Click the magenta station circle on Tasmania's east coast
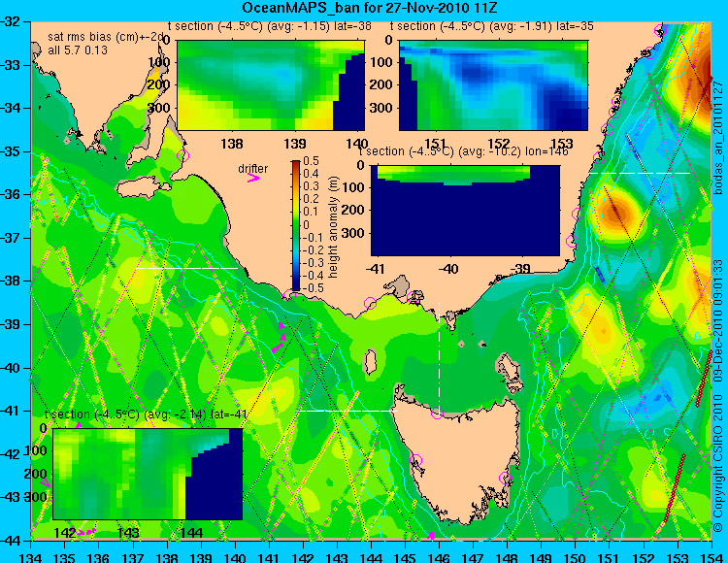The image size is (728, 563). (505, 478)
